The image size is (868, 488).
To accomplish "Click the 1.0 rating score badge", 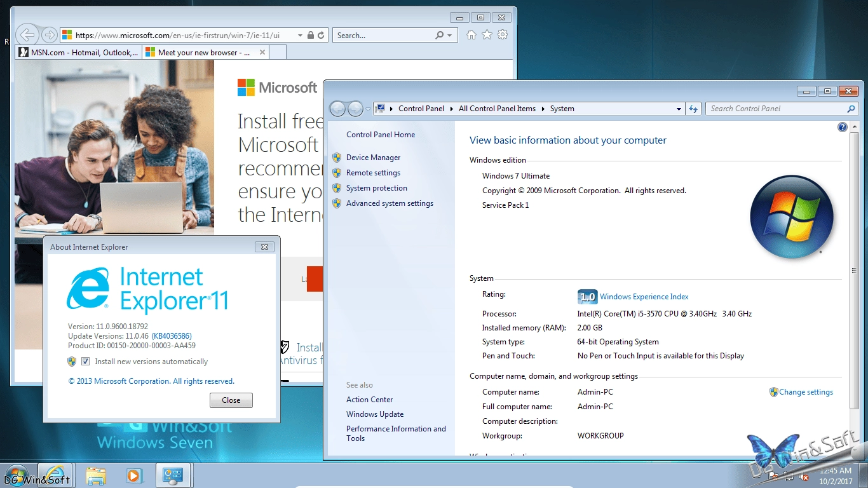I will (587, 297).
